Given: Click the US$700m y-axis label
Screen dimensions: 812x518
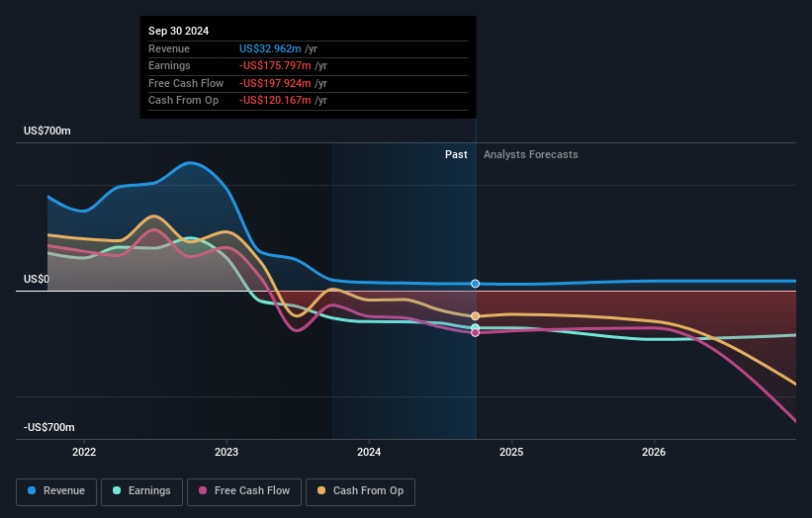Looking at the screenshot, I should click(x=47, y=130).
